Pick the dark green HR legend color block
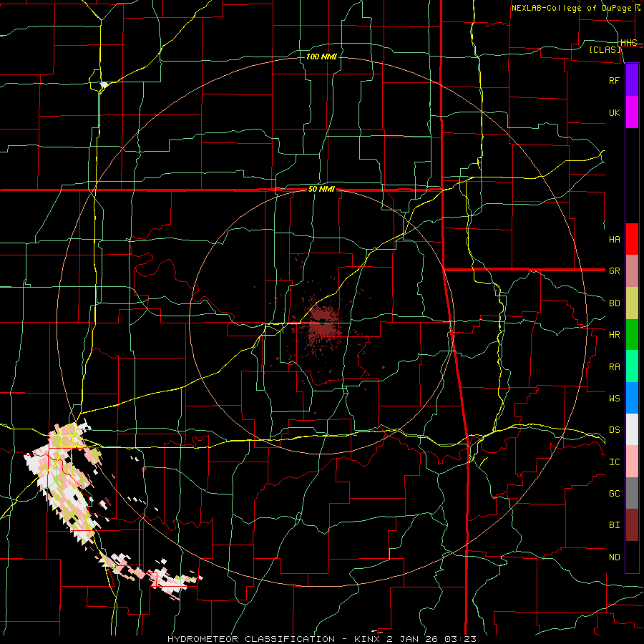The height and width of the screenshot is (644, 644). point(632,335)
